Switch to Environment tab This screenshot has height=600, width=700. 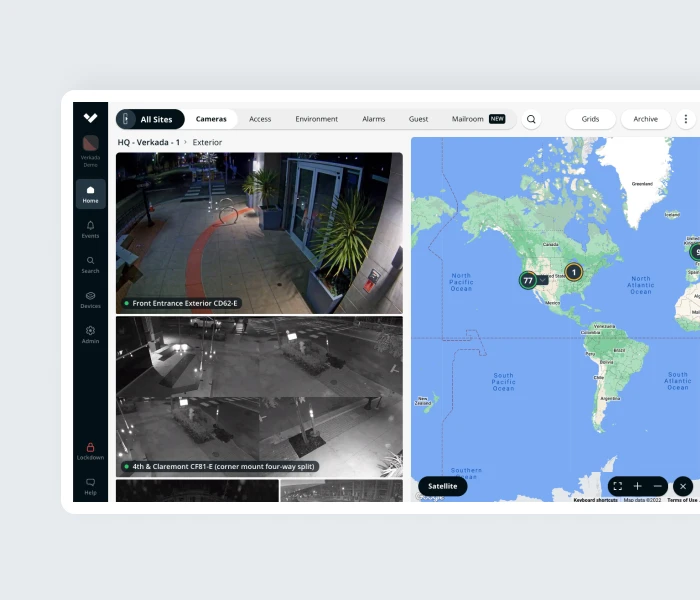[x=317, y=119]
